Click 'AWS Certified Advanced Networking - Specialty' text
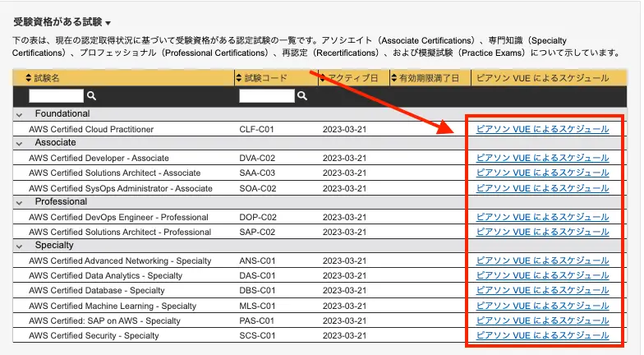This screenshot has width=644, height=355. coord(120,260)
